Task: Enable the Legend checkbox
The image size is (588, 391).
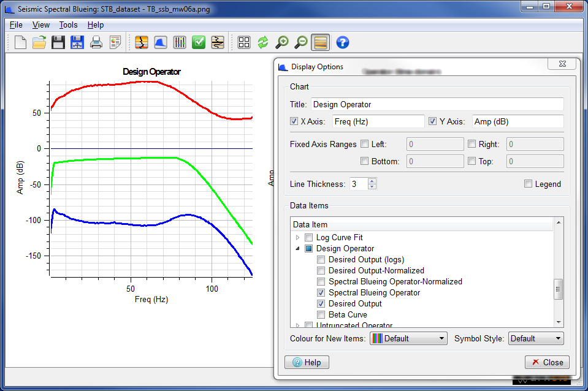Action: tap(528, 184)
